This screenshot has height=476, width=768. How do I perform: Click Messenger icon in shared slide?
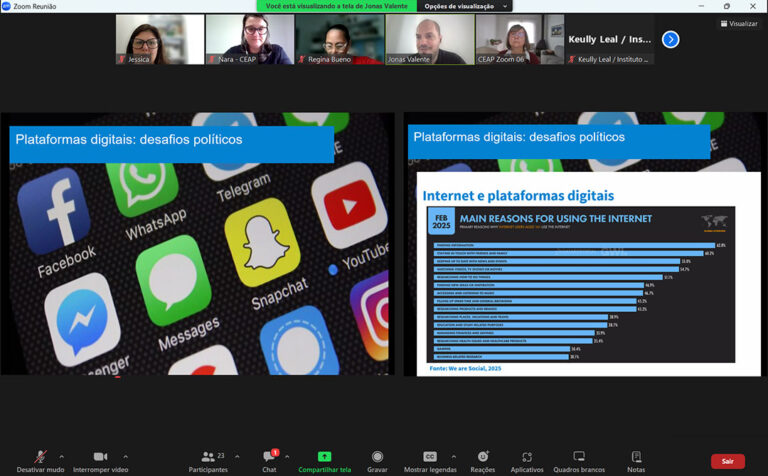[x=82, y=319]
